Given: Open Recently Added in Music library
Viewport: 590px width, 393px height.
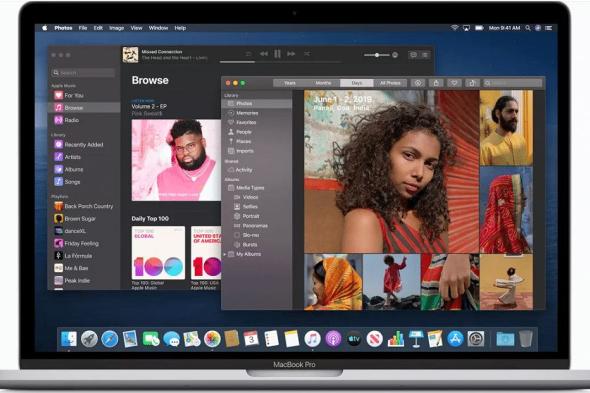Looking at the screenshot, I should 84,145.
